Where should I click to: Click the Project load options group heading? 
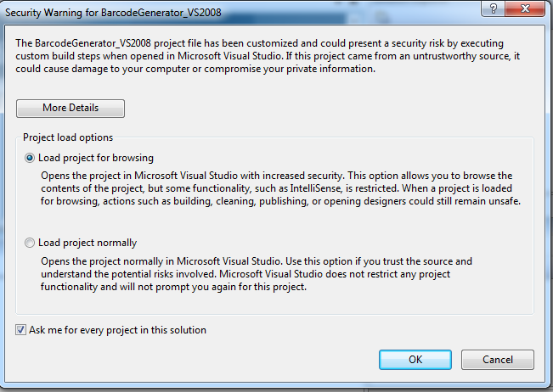pyautogui.click(x=68, y=137)
